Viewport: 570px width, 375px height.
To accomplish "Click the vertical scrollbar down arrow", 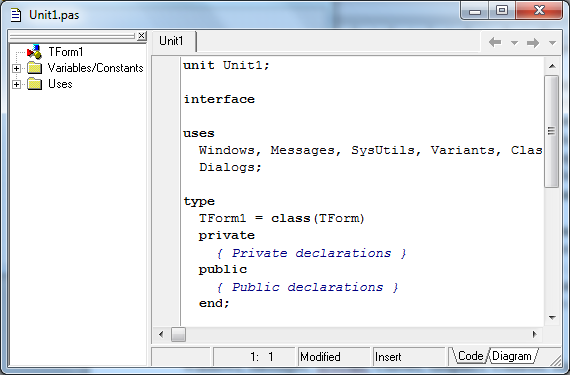I will point(552,318).
